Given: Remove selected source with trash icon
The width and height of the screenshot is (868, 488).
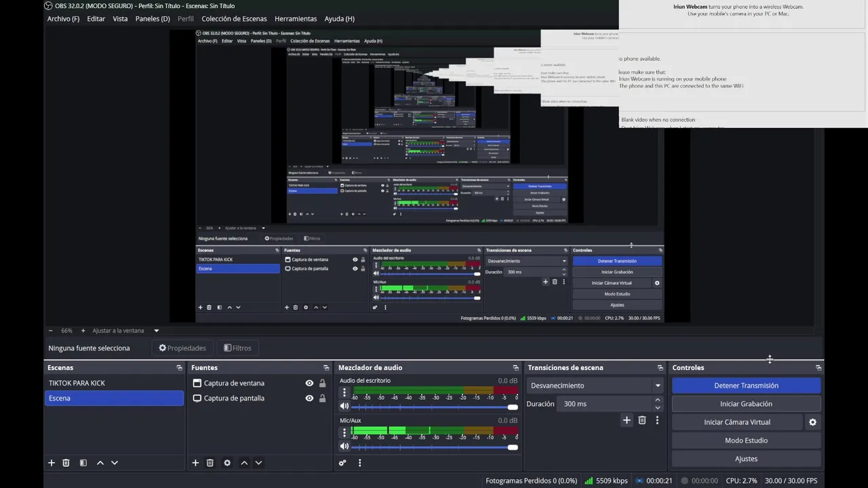Looking at the screenshot, I should pos(210,463).
